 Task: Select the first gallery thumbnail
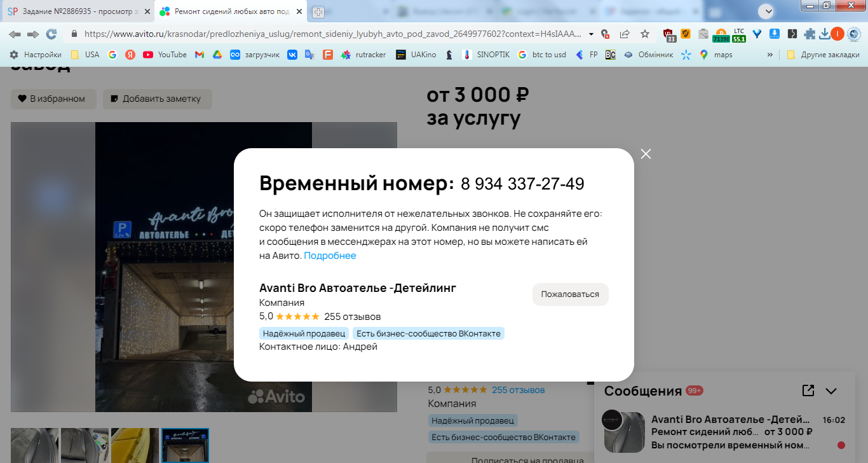coord(34,445)
